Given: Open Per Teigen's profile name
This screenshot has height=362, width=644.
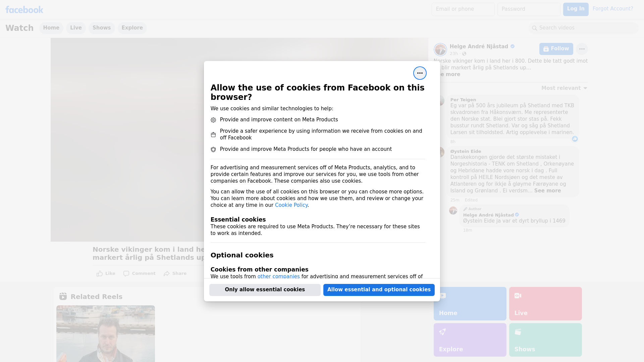Looking at the screenshot, I should click(463, 100).
